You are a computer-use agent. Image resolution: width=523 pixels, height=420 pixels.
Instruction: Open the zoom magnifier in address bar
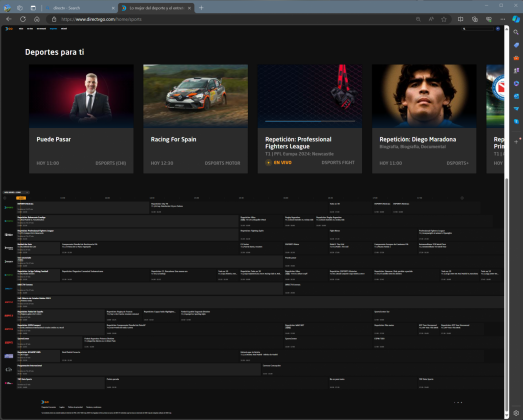(x=418, y=19)
